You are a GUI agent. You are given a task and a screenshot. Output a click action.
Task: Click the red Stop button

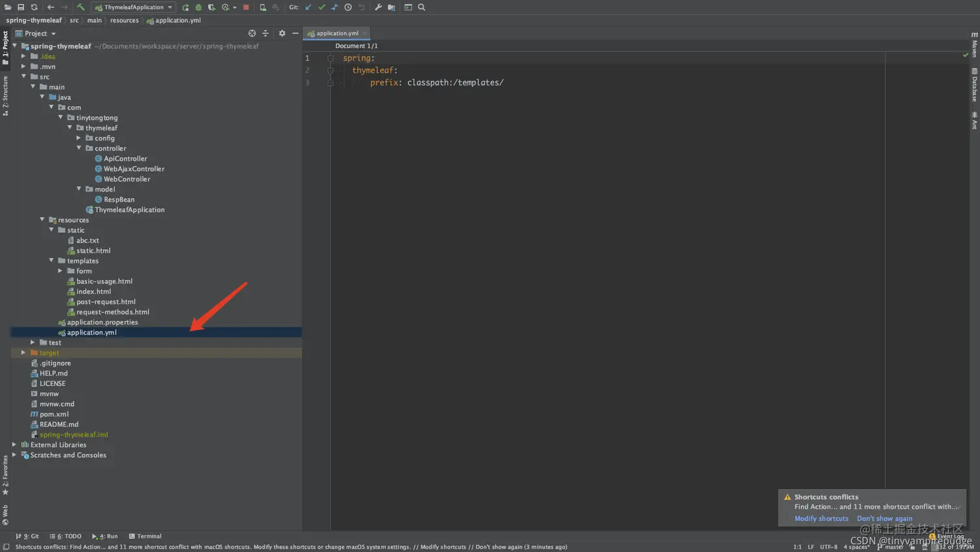click(x=246, y=7)
